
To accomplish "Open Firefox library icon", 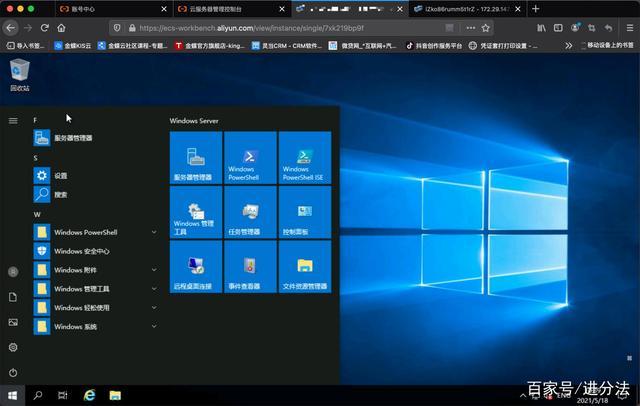I will point(541,28).
